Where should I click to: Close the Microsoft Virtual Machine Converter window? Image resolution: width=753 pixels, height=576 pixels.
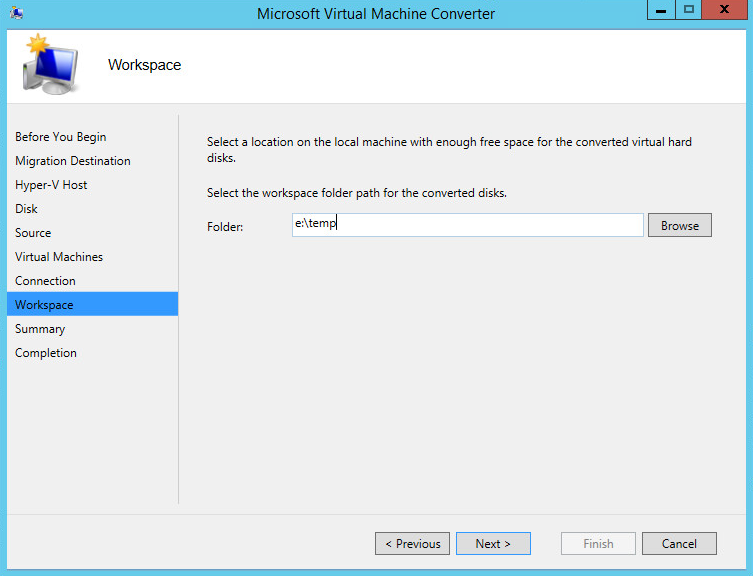coord(724,10)
